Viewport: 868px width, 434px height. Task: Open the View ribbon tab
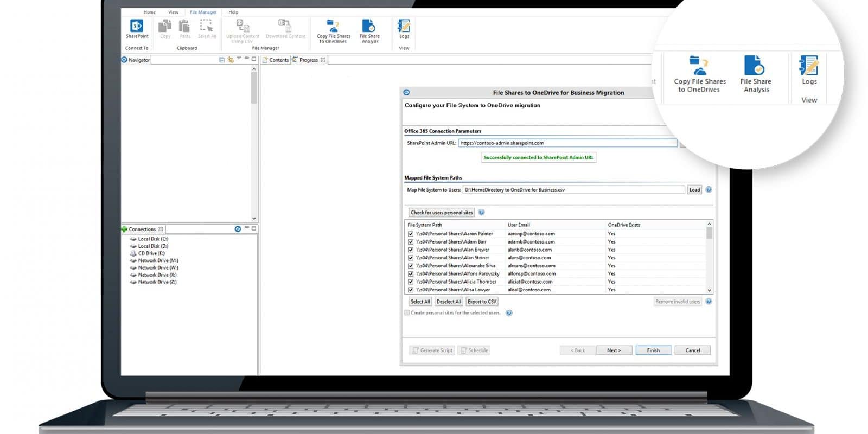point(173,12)
